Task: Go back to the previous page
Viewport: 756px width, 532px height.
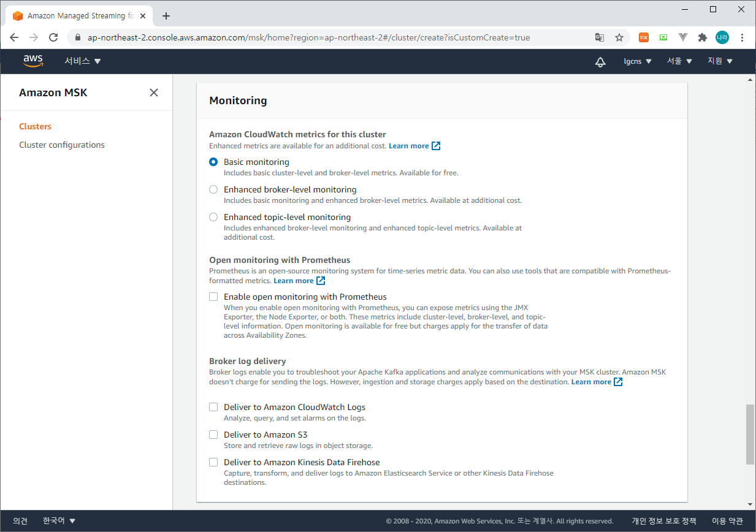Action: coord(14,37)
